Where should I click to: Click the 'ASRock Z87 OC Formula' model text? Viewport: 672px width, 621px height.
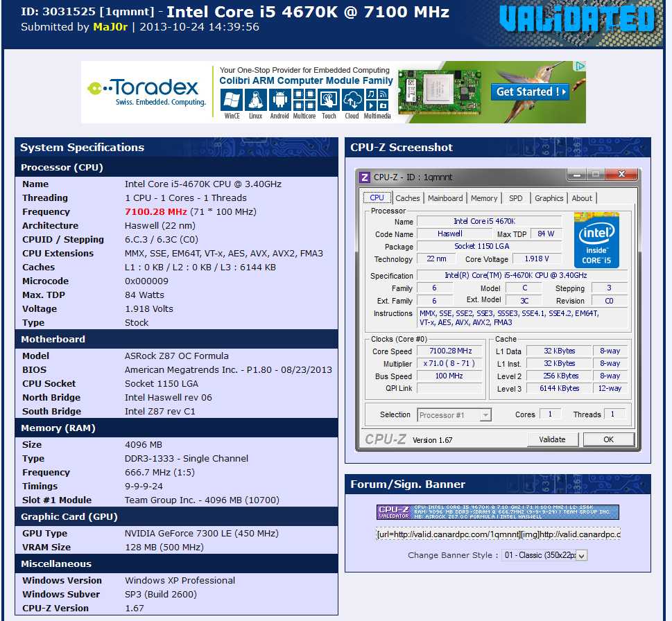pos(177,356)
